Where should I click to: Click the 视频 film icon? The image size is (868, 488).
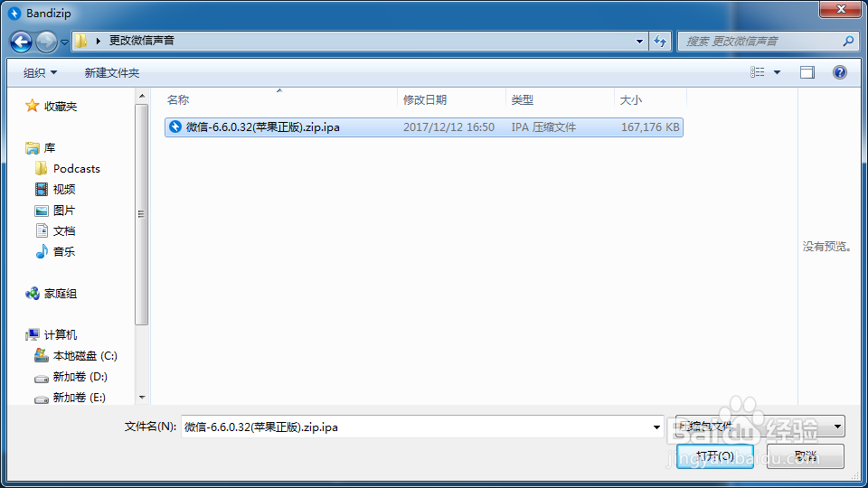(42, 189)
